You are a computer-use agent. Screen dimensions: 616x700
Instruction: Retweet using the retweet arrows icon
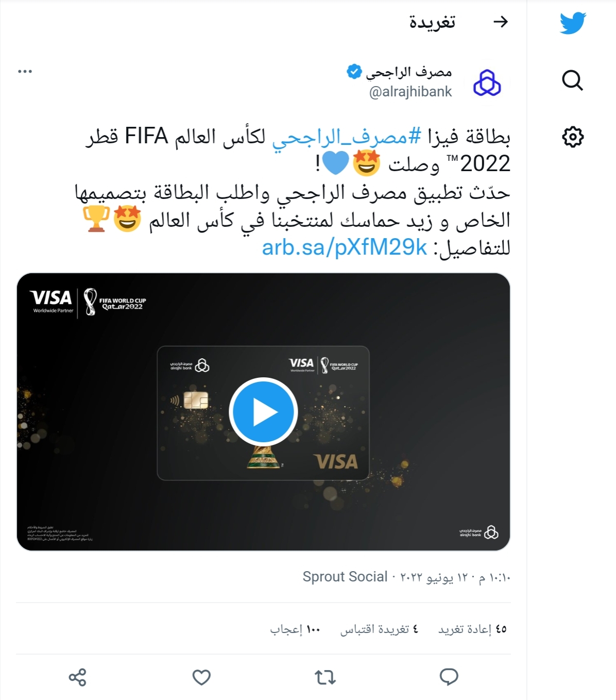[x=325, y=677]
